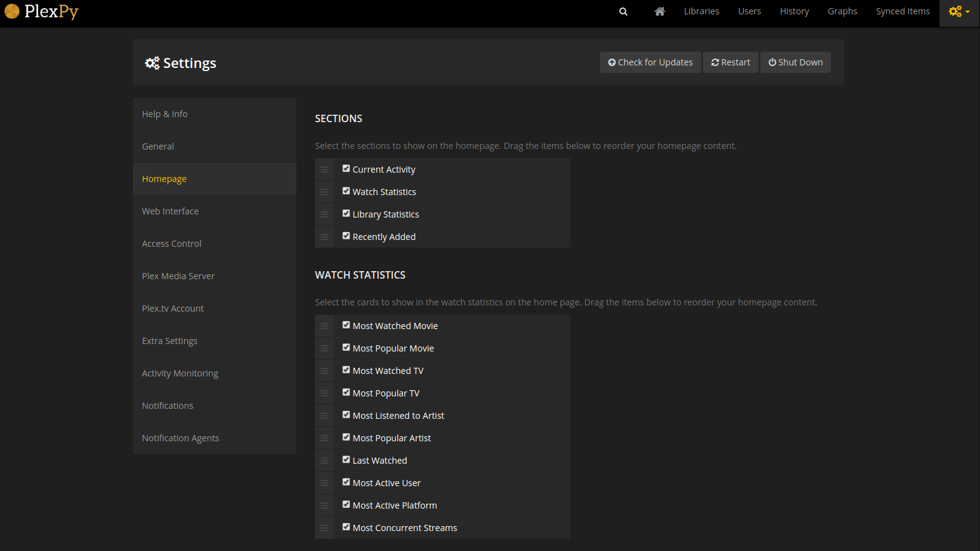Click the Shut Down button
This screenshot has height=551, width=980.
tap(795, 62)
